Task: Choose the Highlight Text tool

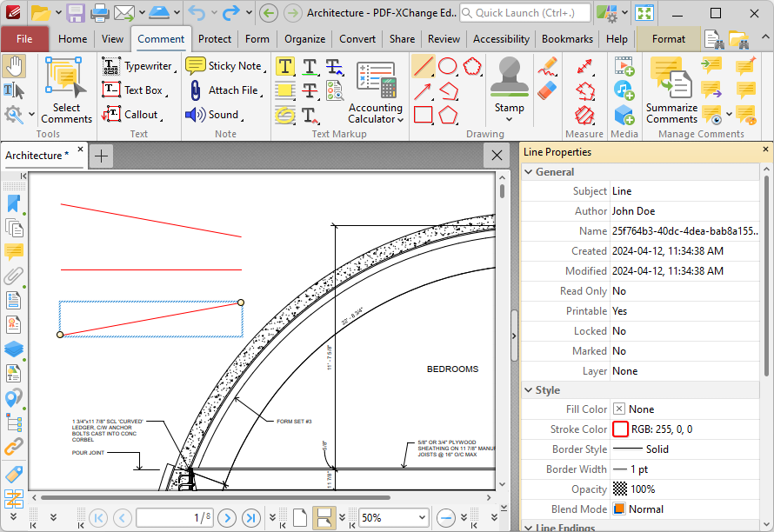Action: 285,67
